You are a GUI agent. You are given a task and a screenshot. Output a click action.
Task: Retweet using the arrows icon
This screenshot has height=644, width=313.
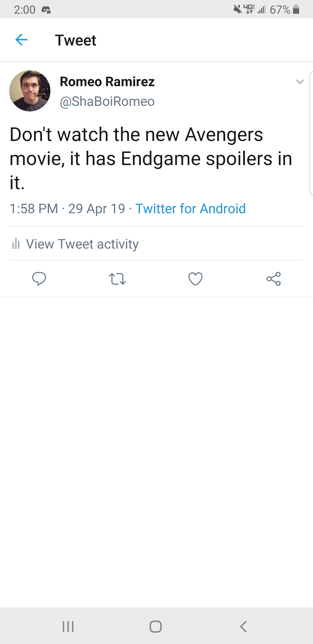click(117, 278)
